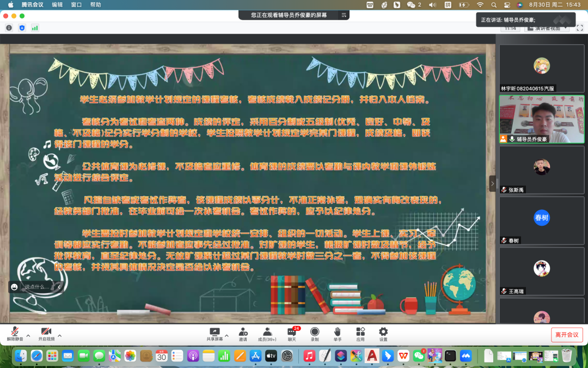Turn on camera with 开启视频
Screen dimensions: 588x368
[46, 333]
